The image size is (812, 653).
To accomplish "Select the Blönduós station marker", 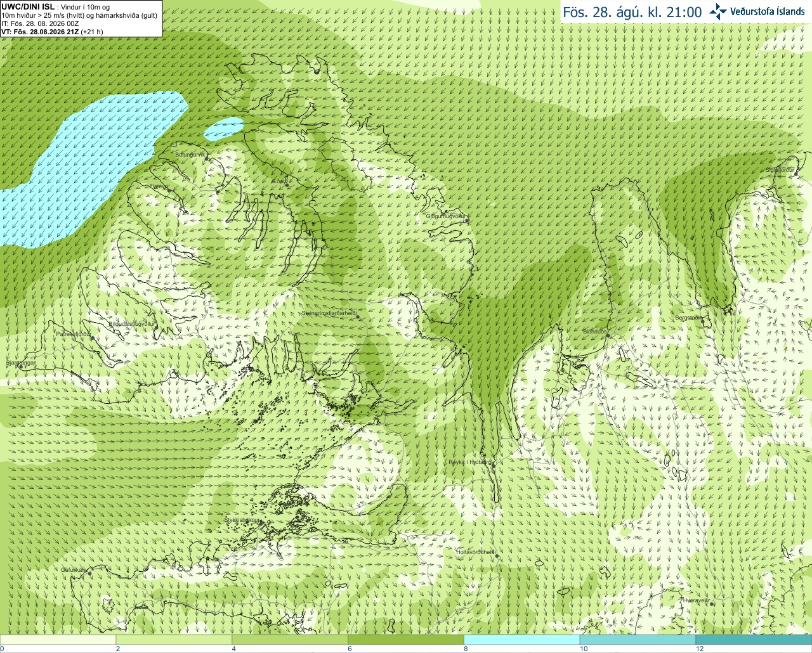I will click(608, 335).
